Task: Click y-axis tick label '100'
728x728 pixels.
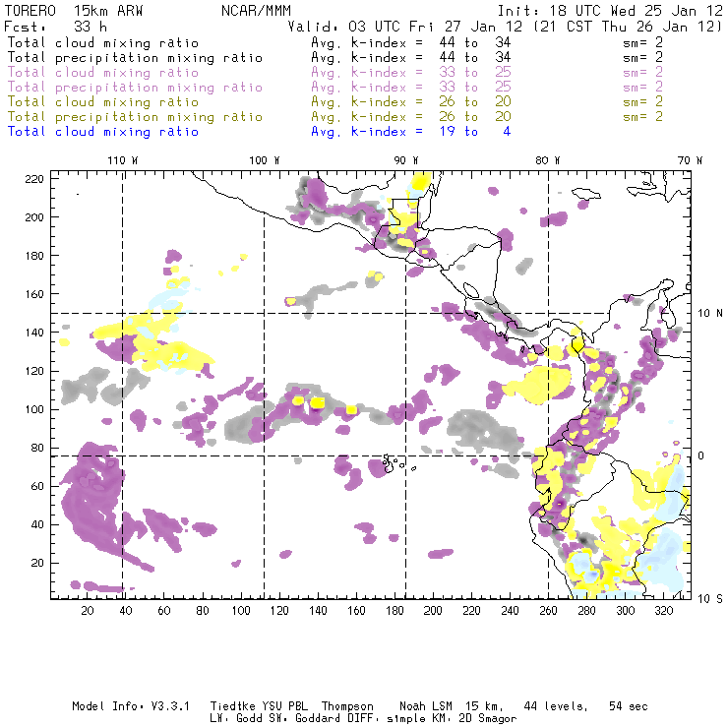Action: pos(33,409)
